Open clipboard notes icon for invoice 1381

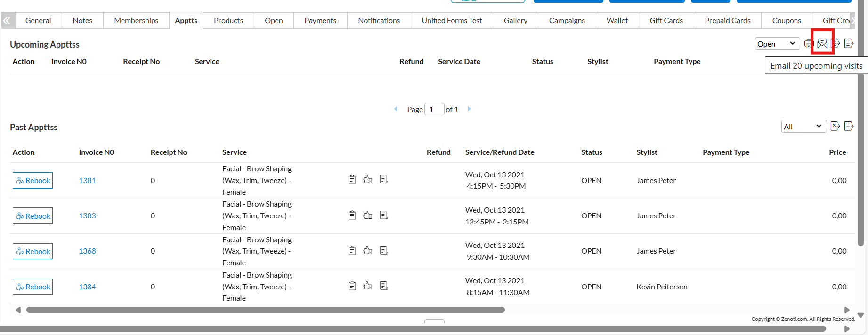pos(352,179)
